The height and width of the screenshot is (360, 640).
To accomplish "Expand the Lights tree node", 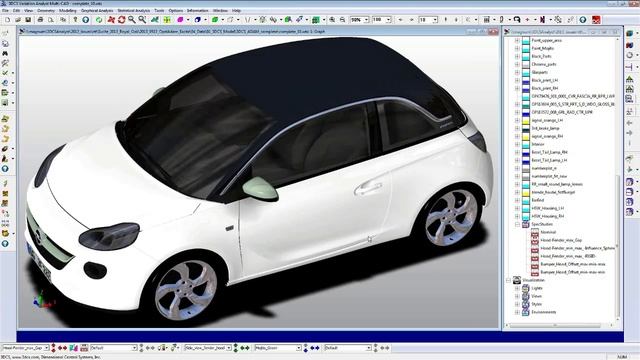I will (517, 289).
